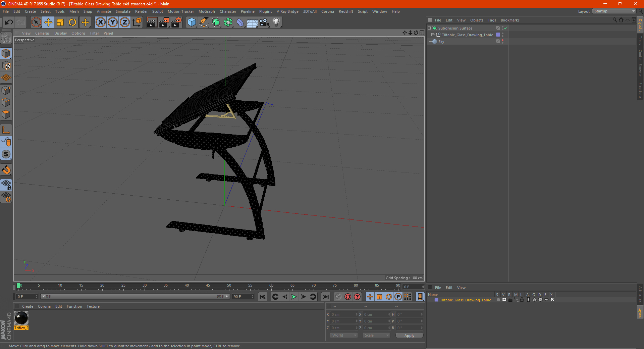
Task: Toggle Sky visibility dots
Action: click(x=502, y=42)
